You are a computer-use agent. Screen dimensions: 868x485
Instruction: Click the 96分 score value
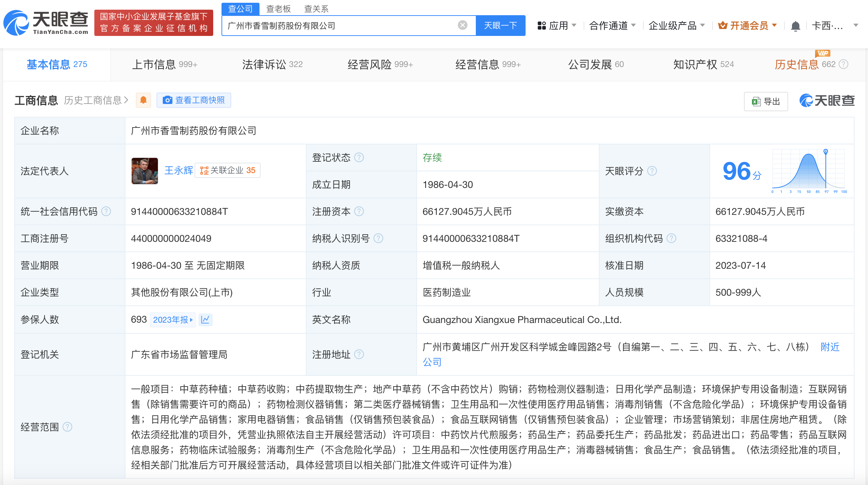point(742,171)
